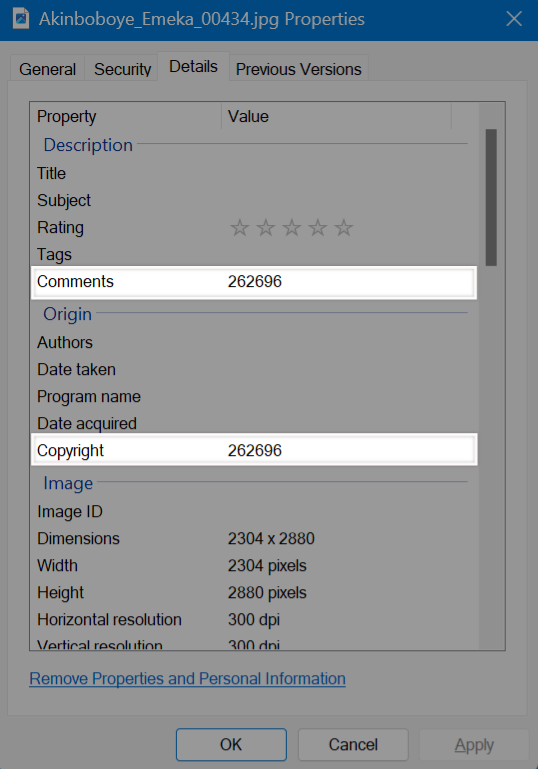
Task: Click the vertical scrollbar thumb
Action: pos(491,197)
